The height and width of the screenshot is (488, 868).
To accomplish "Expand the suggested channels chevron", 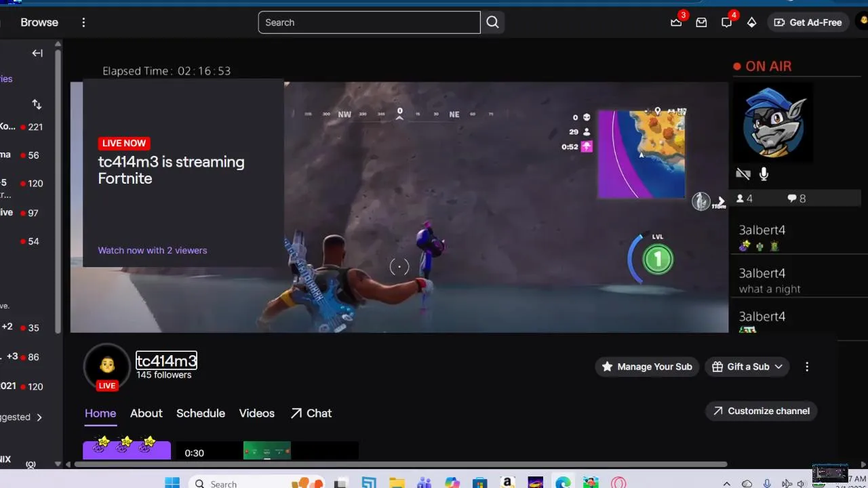I will tap(39, 418).
